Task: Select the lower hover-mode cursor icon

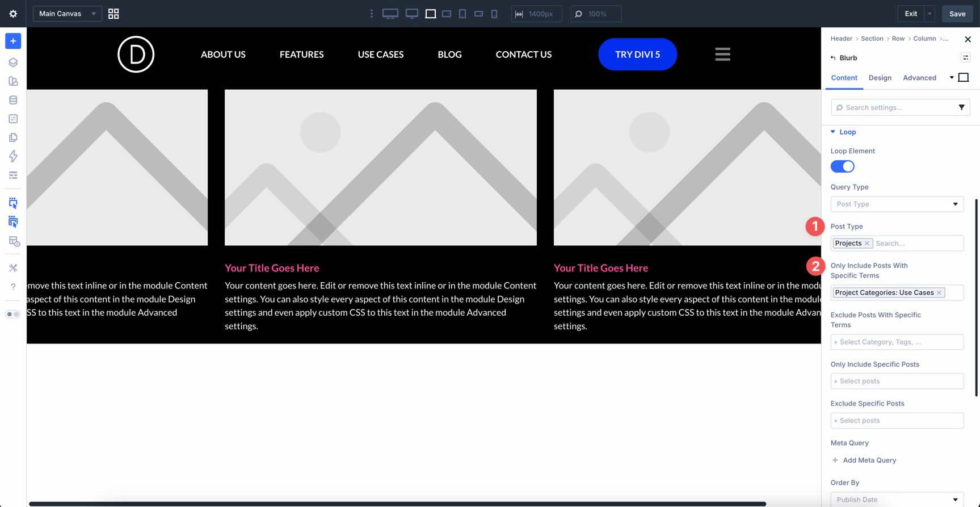Action: click(13, 221)
